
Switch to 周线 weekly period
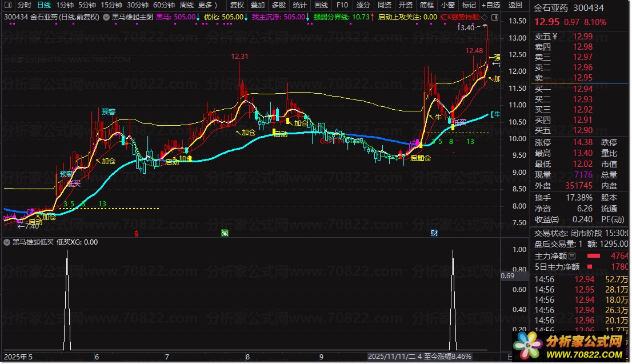pos(187,5)
